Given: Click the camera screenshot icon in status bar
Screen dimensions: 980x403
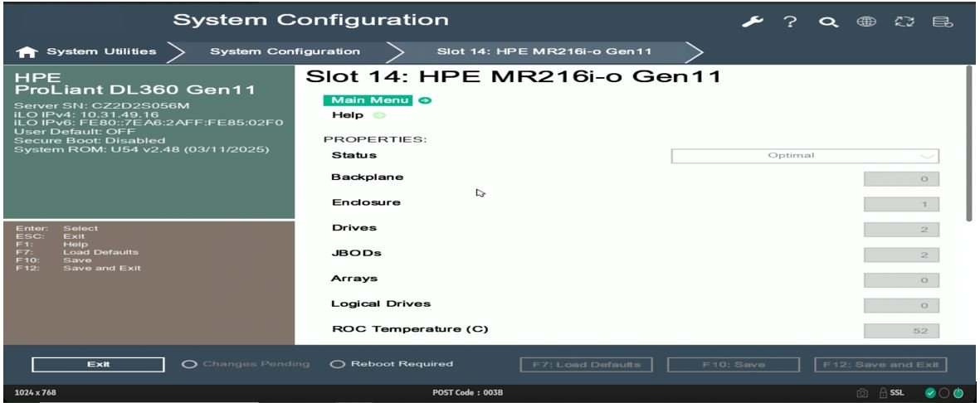Looking at the screenshot, I should point(862,393).
